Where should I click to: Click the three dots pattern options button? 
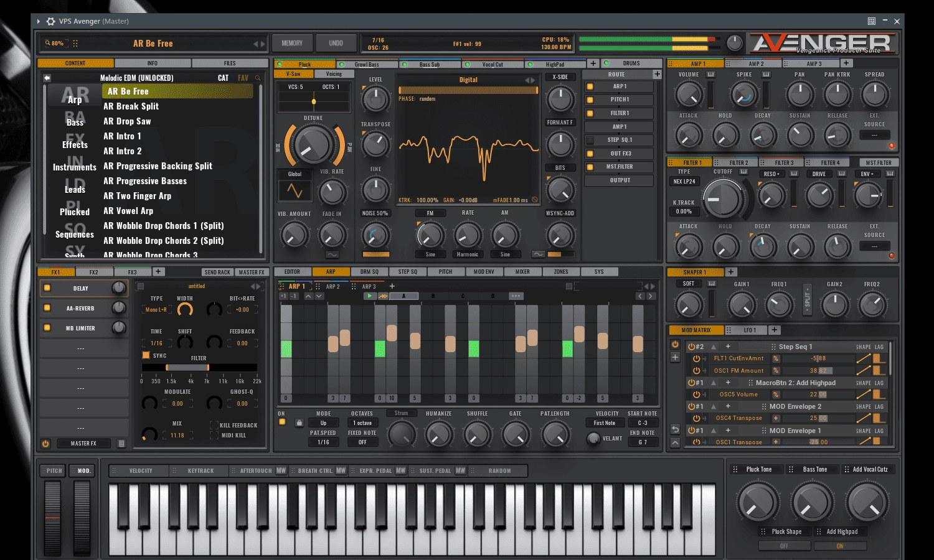pyautogui.click(x=516, y=296)
